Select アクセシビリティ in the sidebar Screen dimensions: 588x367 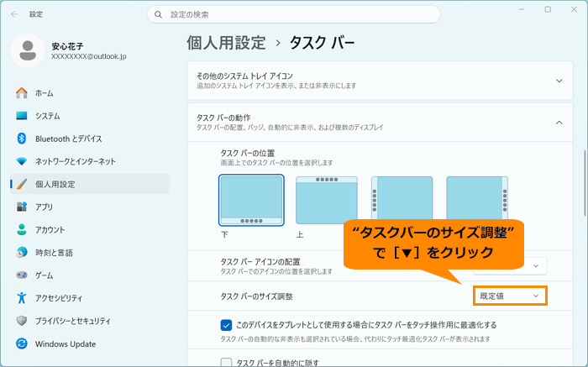[90, 298]
